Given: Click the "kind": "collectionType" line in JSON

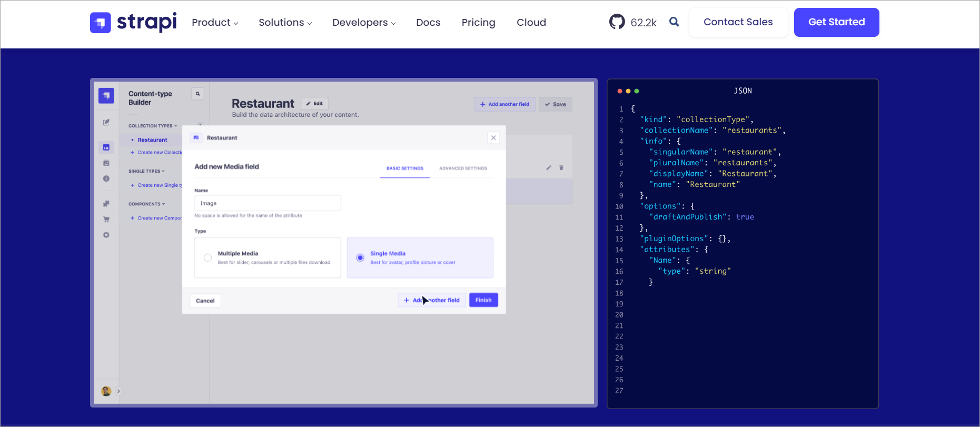Looking at the screenshot, I should point(697,120).
